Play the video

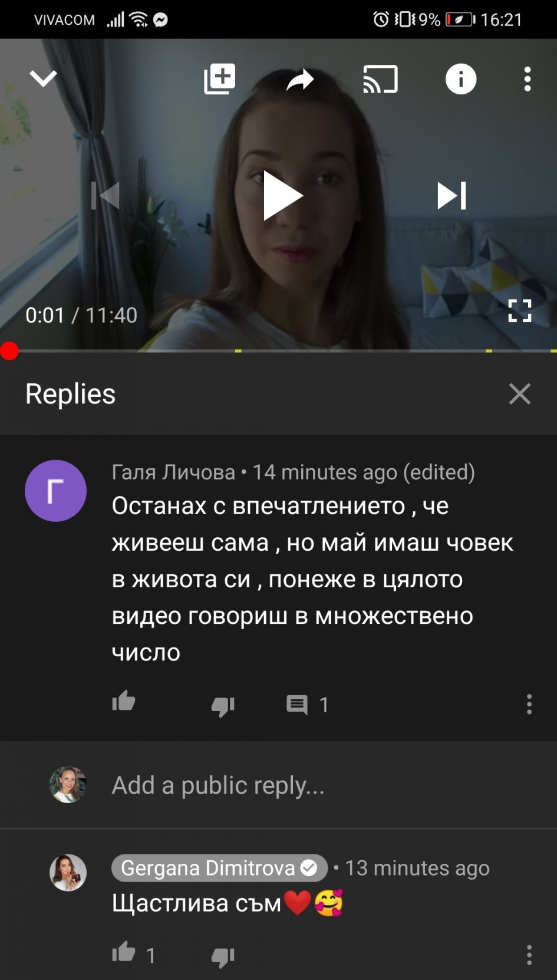(283, 195)
